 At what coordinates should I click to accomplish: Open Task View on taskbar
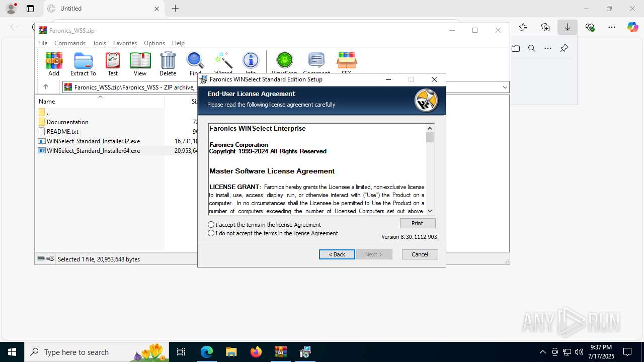pos(182,352)
